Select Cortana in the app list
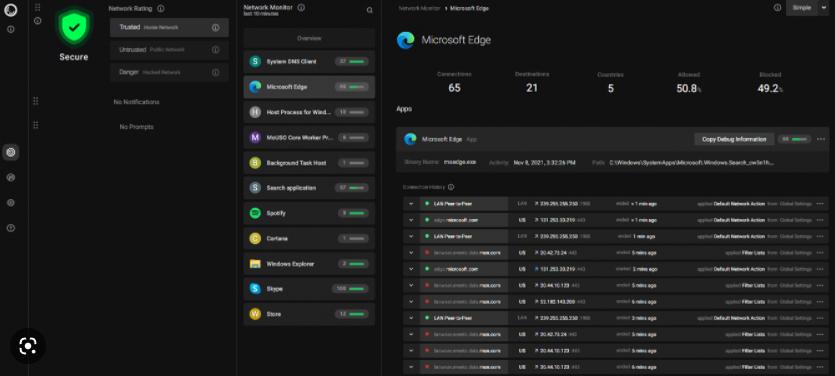 (x=309, y=239)
